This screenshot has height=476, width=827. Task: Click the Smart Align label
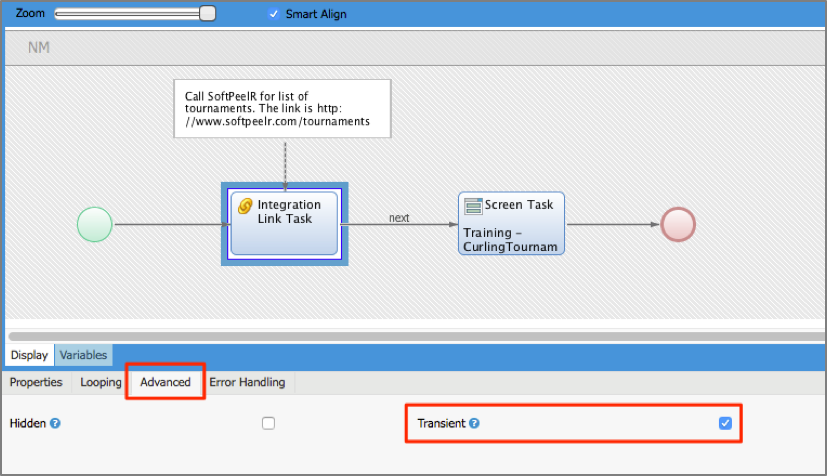(316, 14)
